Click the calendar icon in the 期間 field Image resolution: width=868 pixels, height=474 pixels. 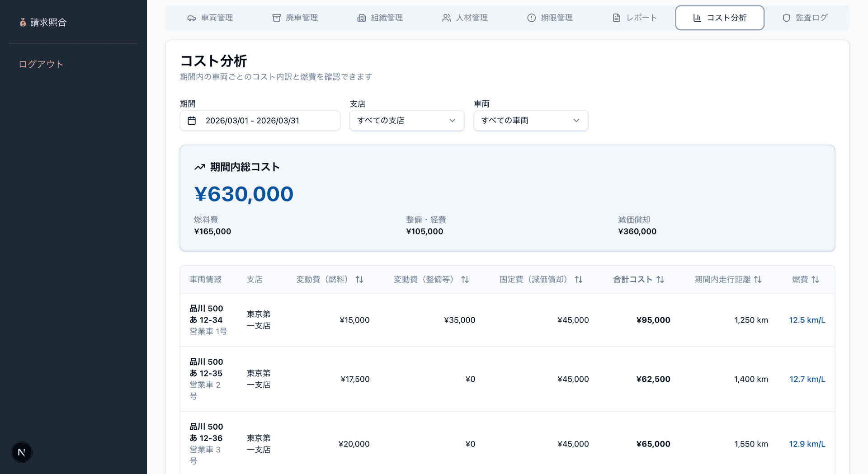(192, 120)
